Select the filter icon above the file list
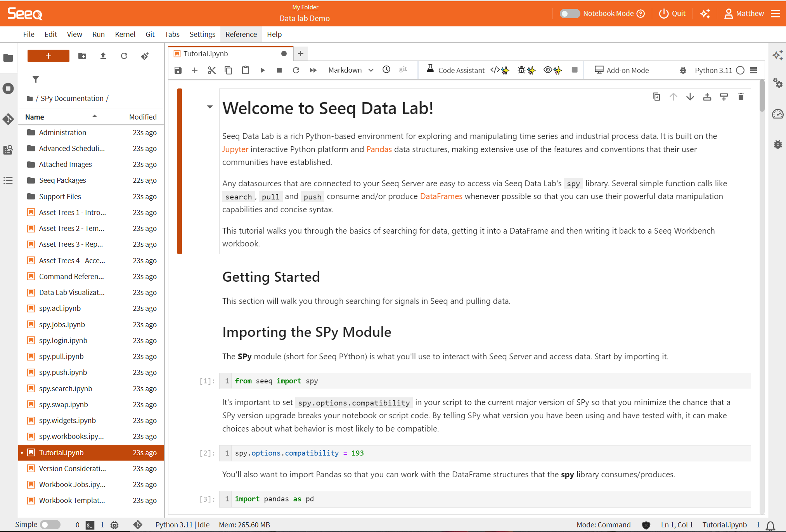 pos(36,80)
